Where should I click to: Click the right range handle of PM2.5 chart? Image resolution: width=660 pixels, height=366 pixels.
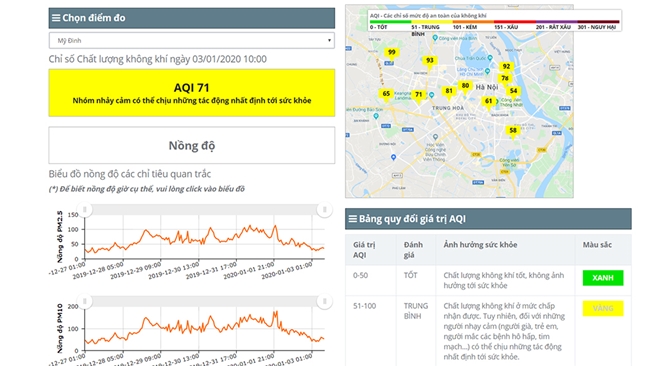[324, 210]
